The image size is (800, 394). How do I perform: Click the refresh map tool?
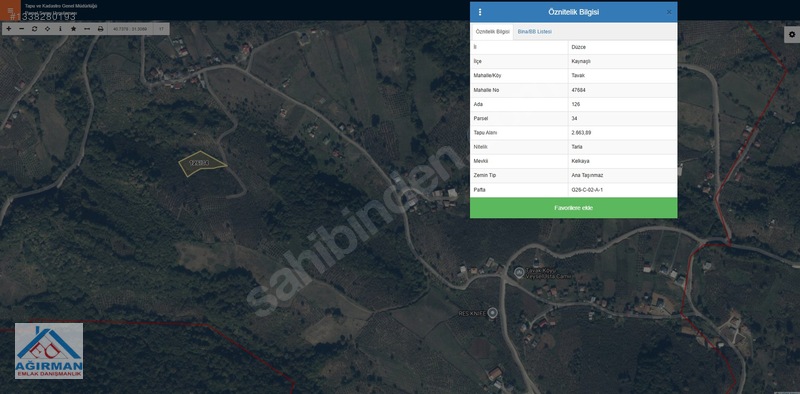pos(35,29)
